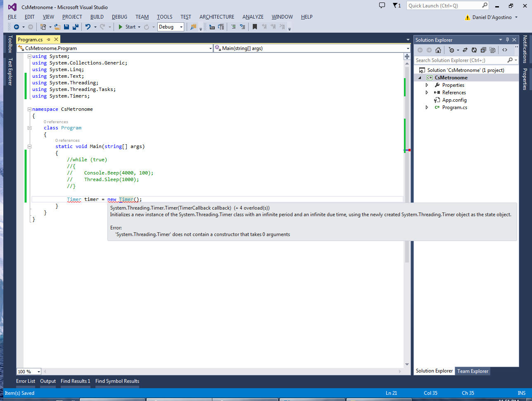Click the Refresh icon in Solution Explorer
This screenshot has height=401, width=532.
(x=474, y=50)
